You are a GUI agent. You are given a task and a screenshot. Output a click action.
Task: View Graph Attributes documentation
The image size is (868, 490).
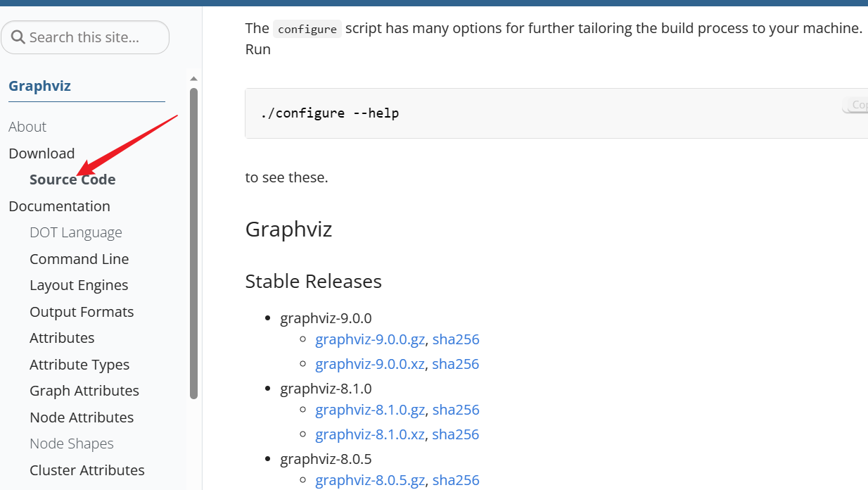[x=84, y=390]
